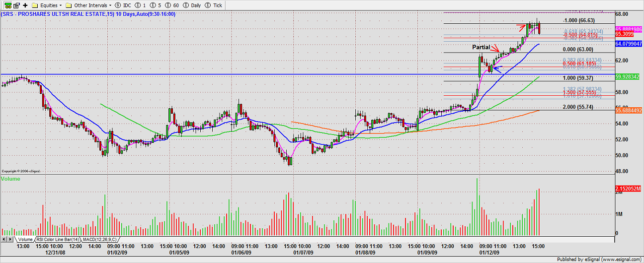The height and width of the screenshot is (263, 644).
Task: Click the 01/09/09 date label
Action: point(428,252)
